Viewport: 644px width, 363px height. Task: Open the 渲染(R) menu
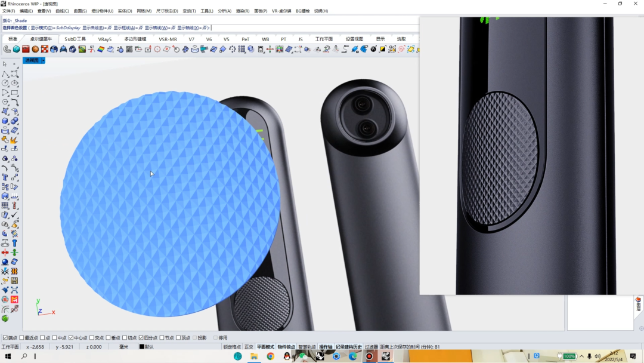[x=242, y=11]
